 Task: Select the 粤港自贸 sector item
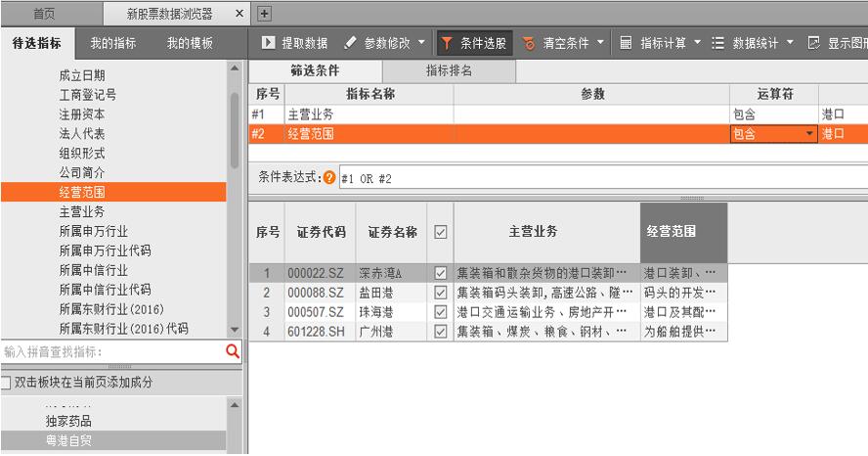click(69, 439)
